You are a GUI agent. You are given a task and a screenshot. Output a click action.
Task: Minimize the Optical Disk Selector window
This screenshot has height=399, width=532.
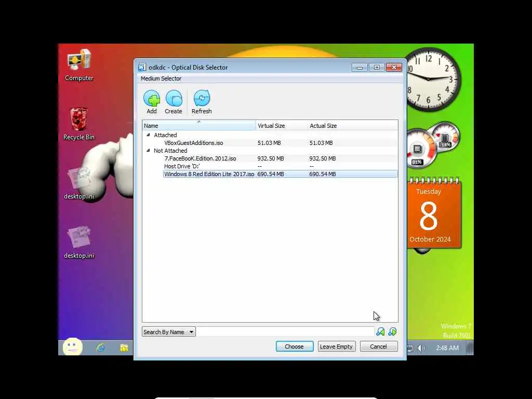(x=360, y=68)
